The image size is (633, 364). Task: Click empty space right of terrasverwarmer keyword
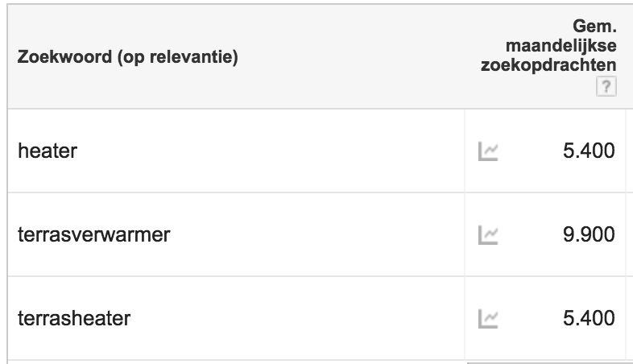coord(317,234)
